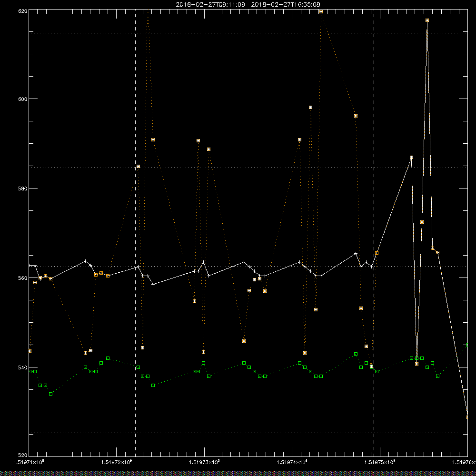
Task: Pick the orange marker atop the tall white spike
Action: point(427,20)
